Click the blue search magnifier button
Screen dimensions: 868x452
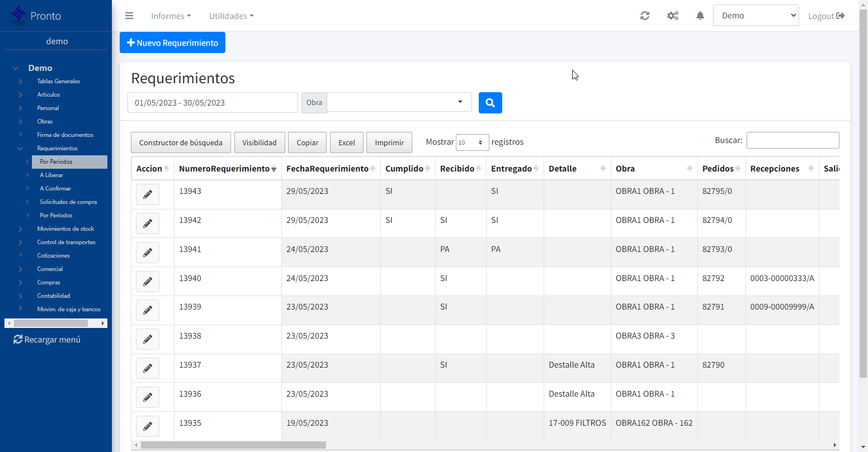(x=490, y=103)
